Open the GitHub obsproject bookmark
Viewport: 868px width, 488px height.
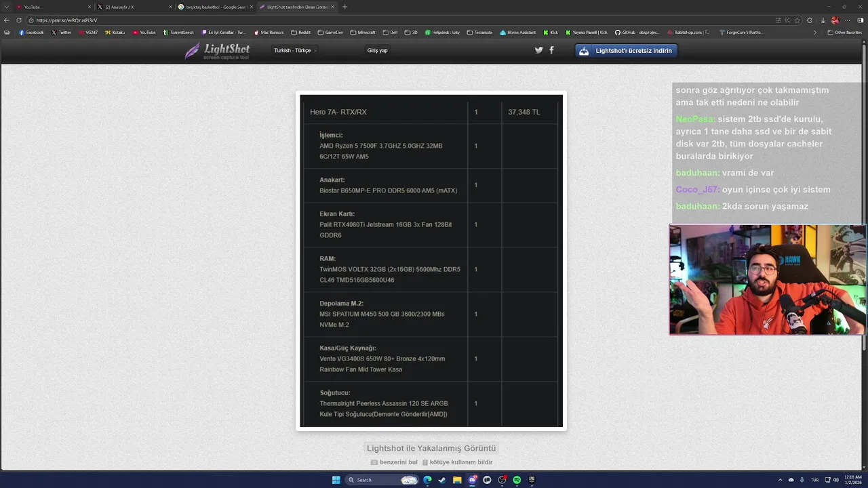tap(637, 32)
